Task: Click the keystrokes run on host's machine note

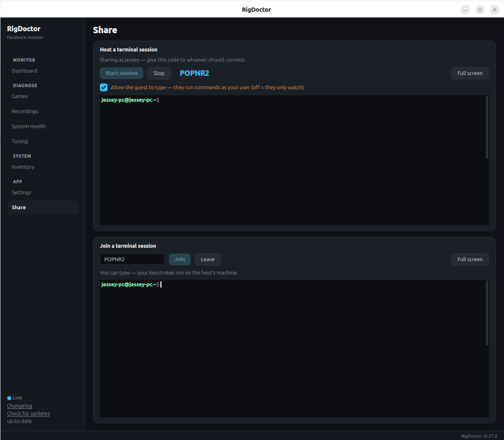Action: point(169,273)
